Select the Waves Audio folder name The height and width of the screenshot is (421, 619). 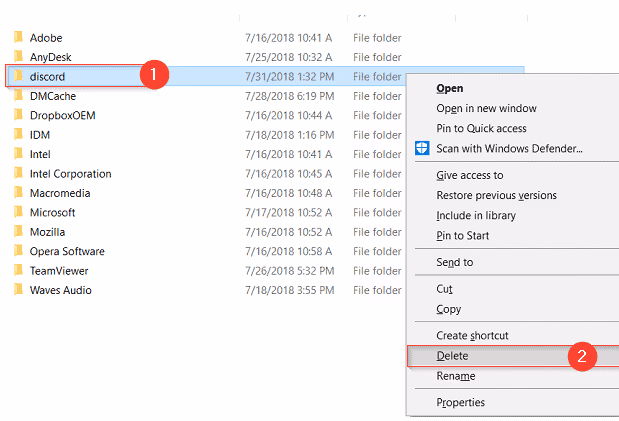[61, 290]
